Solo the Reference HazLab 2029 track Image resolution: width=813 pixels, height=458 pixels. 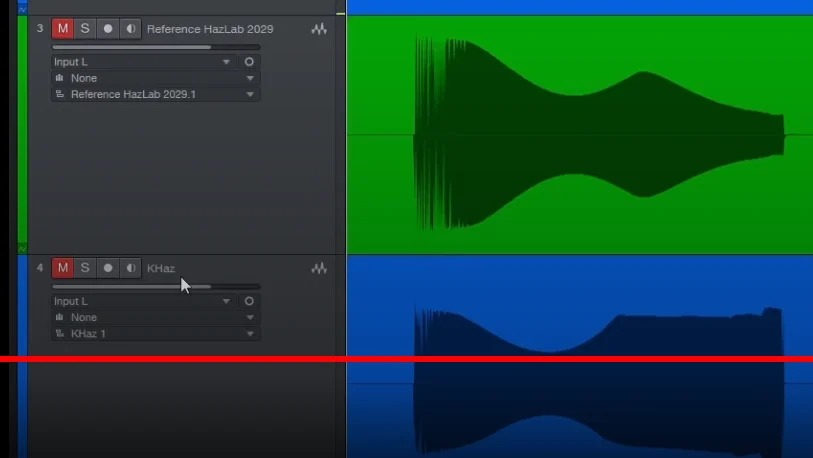click(85, 29)
